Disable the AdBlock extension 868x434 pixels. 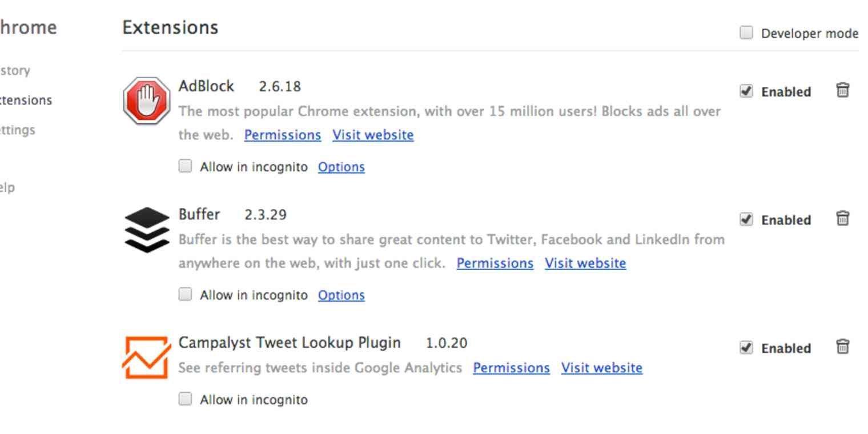click(x=747, y=91)
